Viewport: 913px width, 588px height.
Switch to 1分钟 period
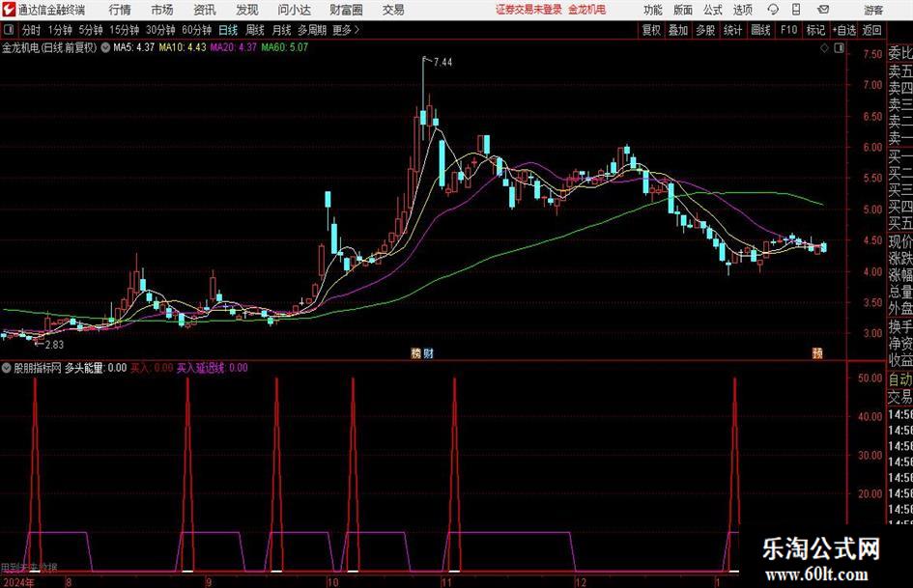tap(60, 30)
